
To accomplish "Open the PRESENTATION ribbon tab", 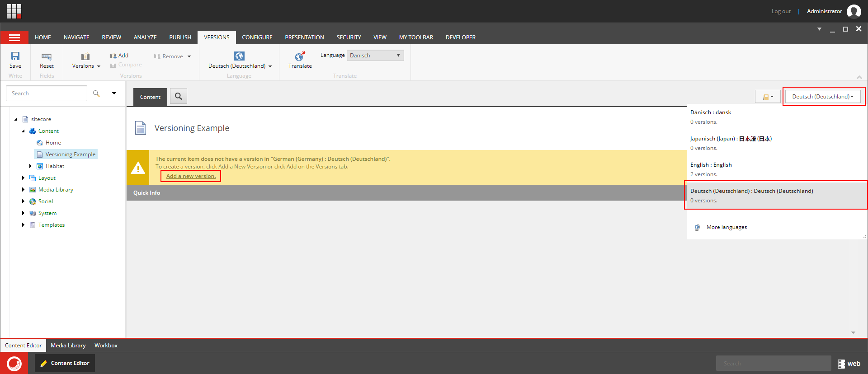I will [x=304, y=37].
